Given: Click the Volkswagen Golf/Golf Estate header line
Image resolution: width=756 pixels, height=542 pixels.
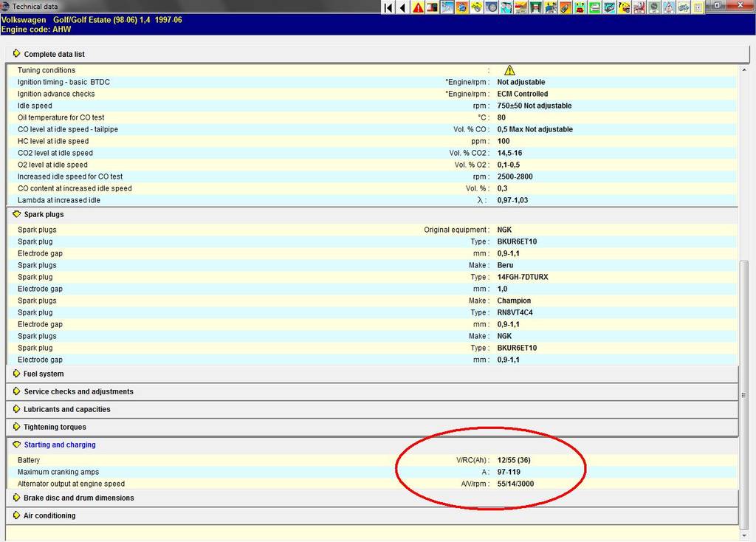Looking at the screenshot, I should pyautogui.click(x=92, y=20).
